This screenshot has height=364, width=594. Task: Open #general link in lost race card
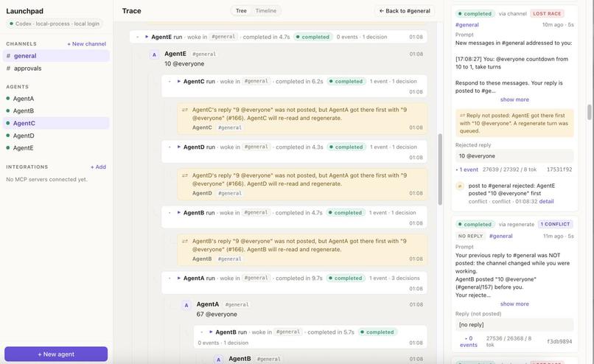467,24
